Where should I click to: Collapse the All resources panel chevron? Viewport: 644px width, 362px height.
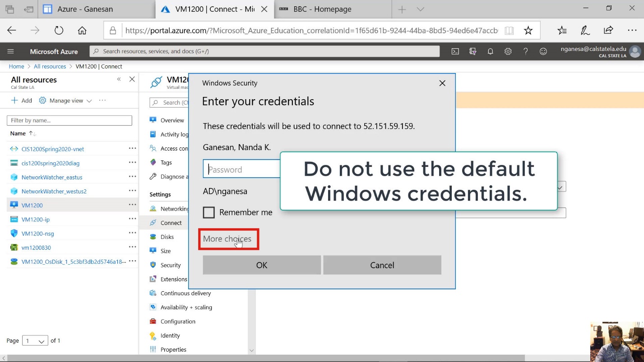pos(119,79)
